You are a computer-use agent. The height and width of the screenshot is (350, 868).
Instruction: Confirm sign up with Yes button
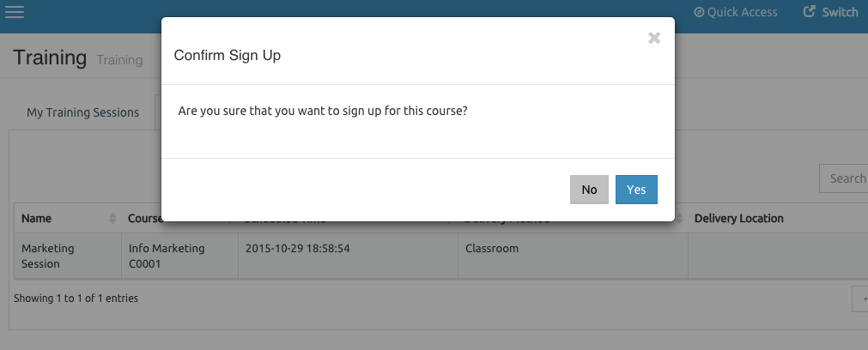coord(636,190)
